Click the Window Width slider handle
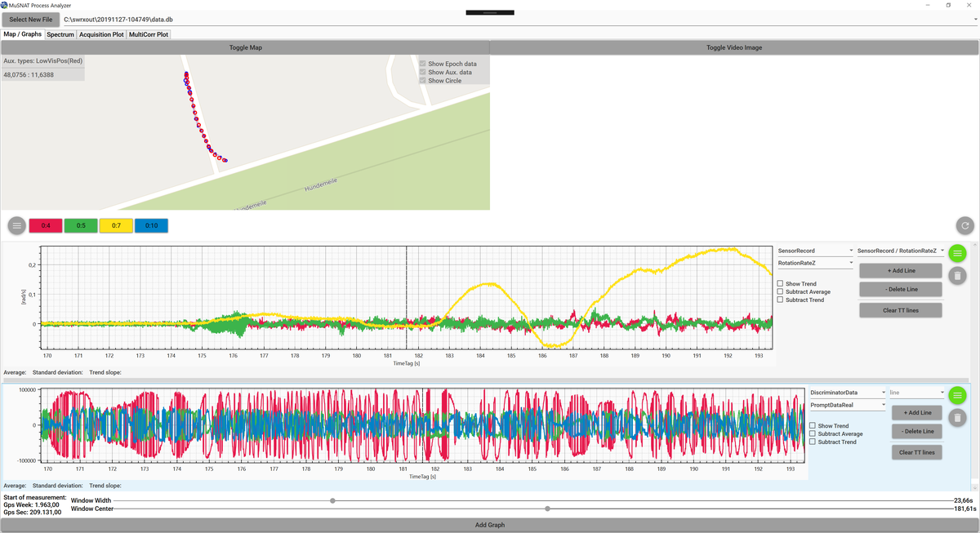This screenshot has height=533, width=980. [x=332, y=500]
